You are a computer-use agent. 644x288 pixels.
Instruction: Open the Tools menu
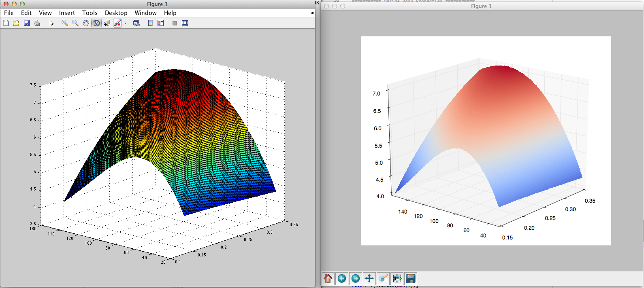coord(90,13)
